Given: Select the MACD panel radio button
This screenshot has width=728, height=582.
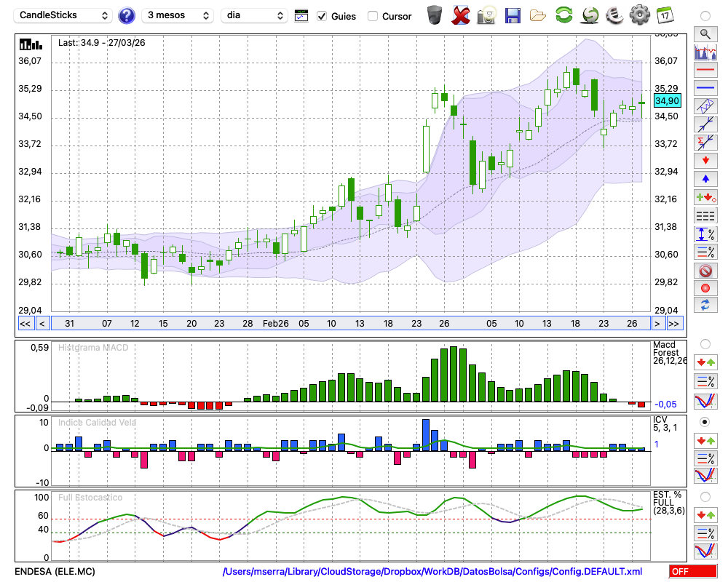Looking at the screenshot, I should (x=705, y=343).
